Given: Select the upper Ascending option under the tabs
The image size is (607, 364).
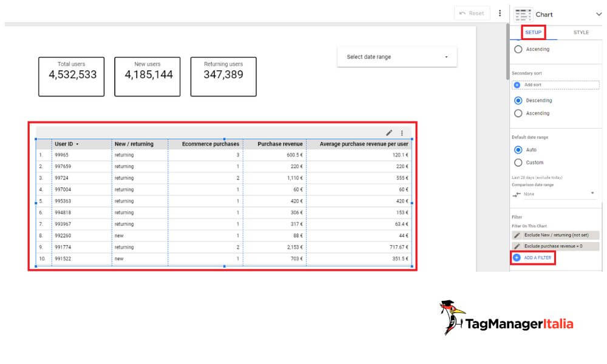Looking at the screenshot, I should tap(518, 49).
